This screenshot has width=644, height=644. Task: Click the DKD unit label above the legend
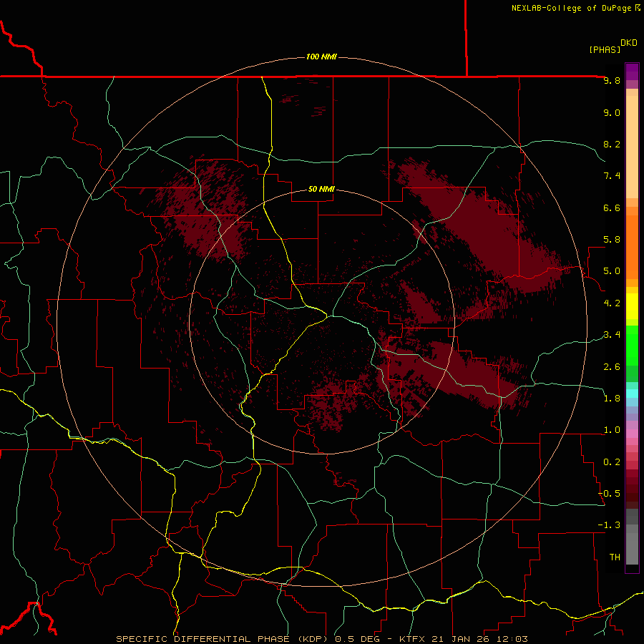pyautogui.click(x=629, y=43)
